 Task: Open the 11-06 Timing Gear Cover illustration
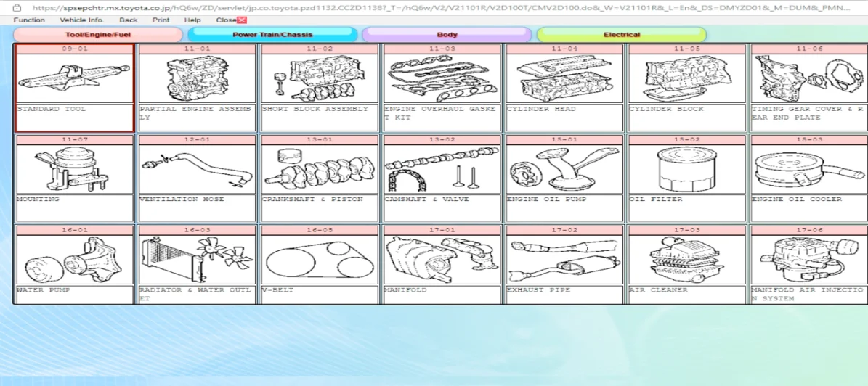click(x=808, y=78)
